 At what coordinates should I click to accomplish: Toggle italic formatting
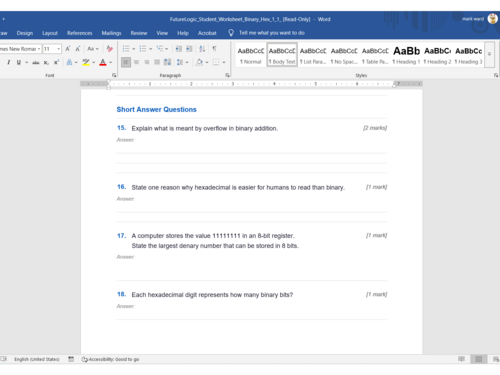tap(8, 62)
